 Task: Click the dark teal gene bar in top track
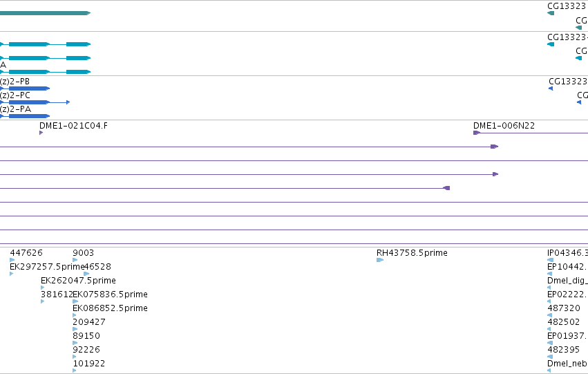[x=45, y=13]
